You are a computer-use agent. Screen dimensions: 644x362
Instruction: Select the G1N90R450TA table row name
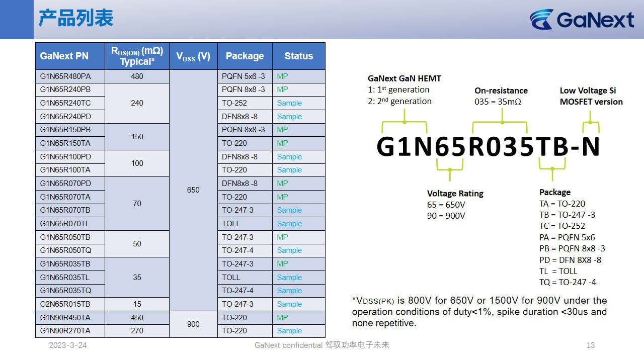pos(65,318)
